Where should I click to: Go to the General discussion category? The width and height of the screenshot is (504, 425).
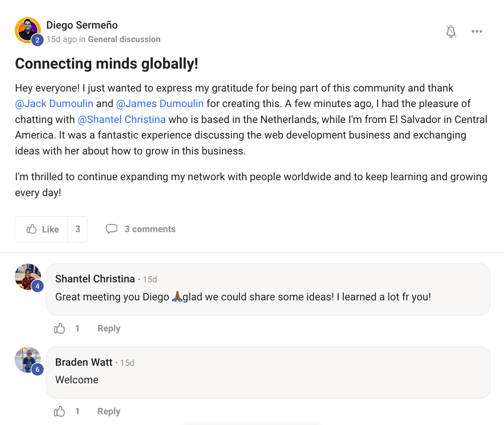click(x=124, y=39)
